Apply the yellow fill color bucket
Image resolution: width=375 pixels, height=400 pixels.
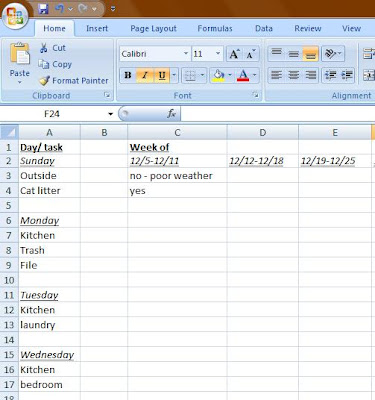click(218, 76)
